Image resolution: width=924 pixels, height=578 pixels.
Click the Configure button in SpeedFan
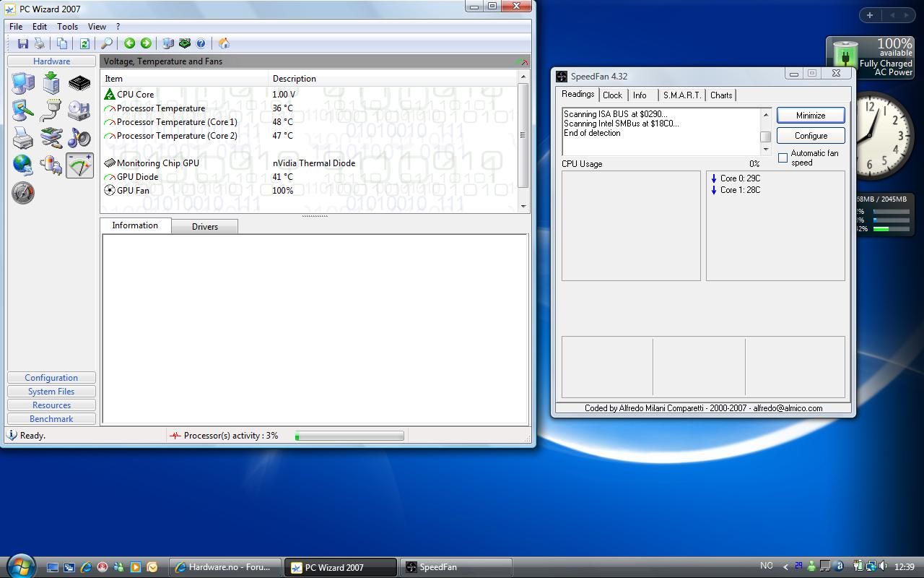tap(811, 136)
